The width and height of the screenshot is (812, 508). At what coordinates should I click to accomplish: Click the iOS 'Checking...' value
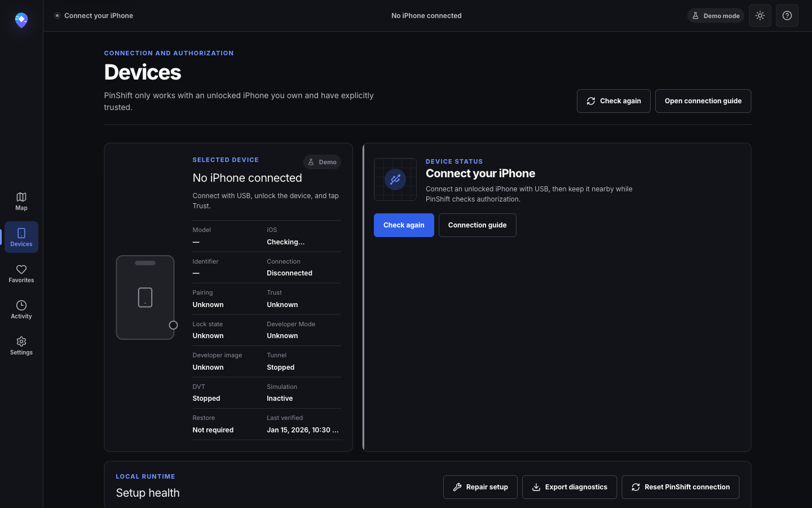286,242
